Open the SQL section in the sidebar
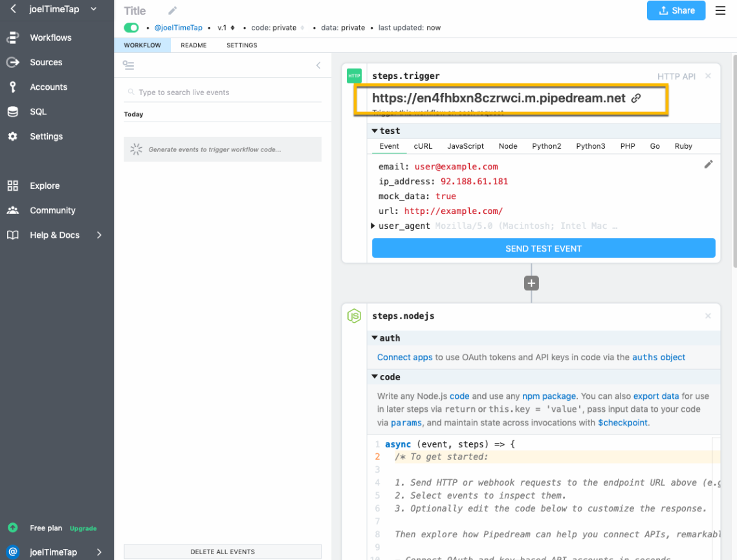This screenshot has height=560, width=737. point(37,111)
